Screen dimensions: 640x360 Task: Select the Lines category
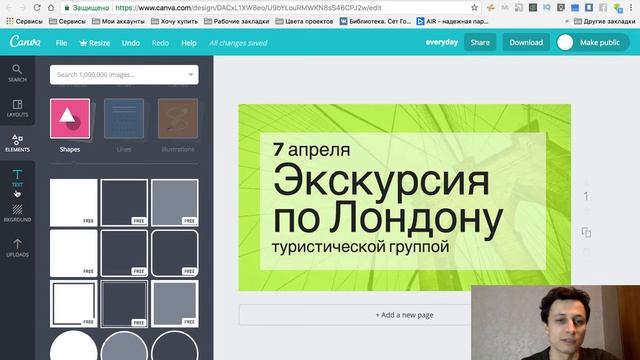[x=124, y=125]
